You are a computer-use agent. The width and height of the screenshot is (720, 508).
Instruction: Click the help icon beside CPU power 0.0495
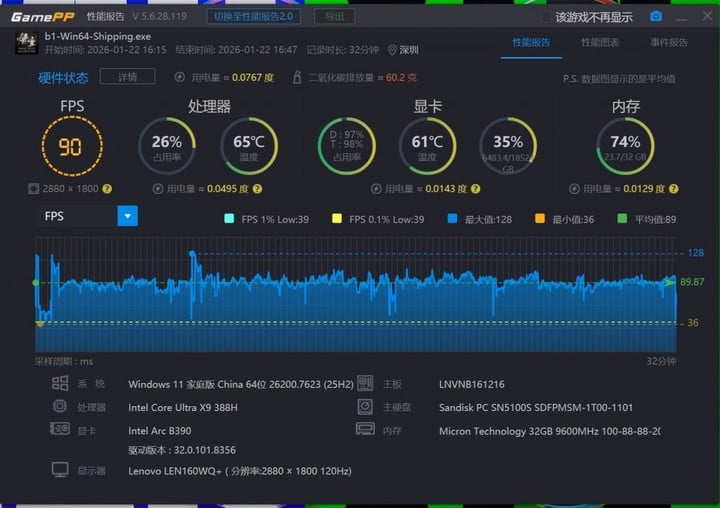257,188
